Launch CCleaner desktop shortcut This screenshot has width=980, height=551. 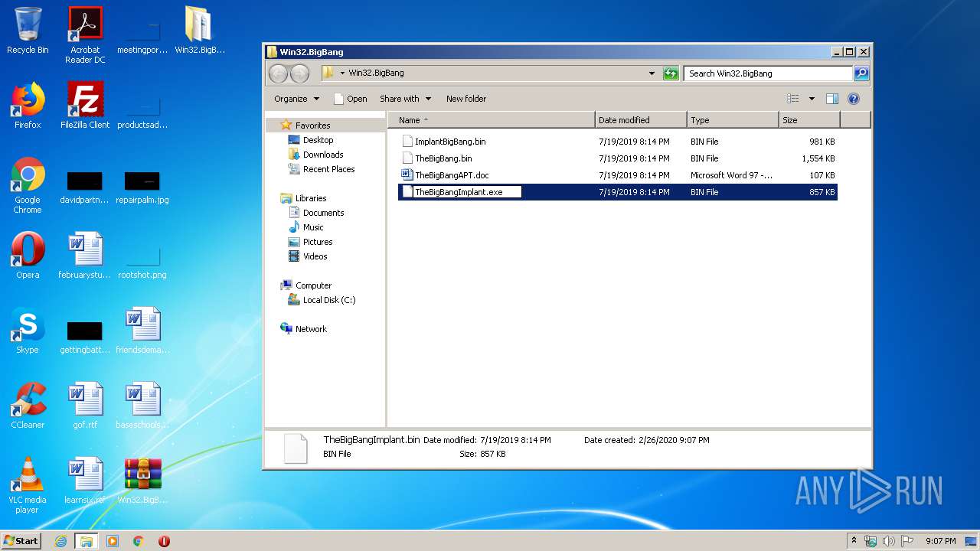coord(28,406)
